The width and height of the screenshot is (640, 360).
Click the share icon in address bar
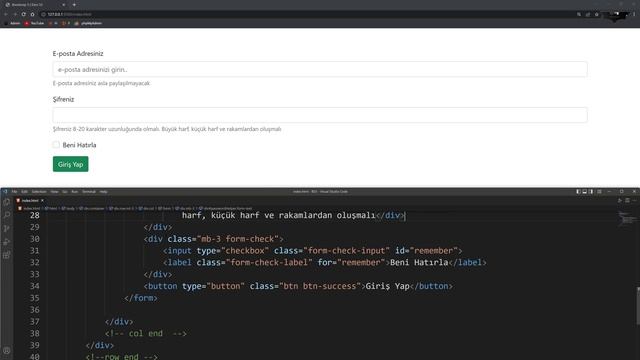coord(588,14)
